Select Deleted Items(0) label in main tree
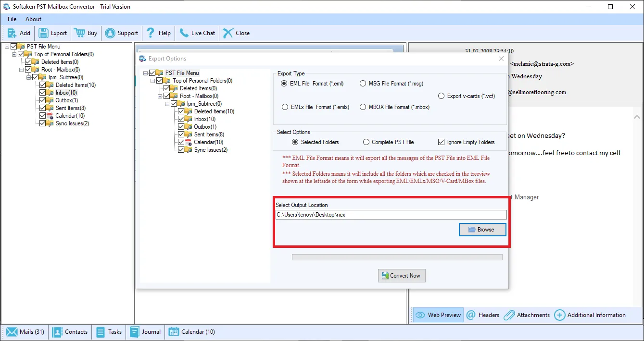This screenshot has height=341, width=644. 60,62
